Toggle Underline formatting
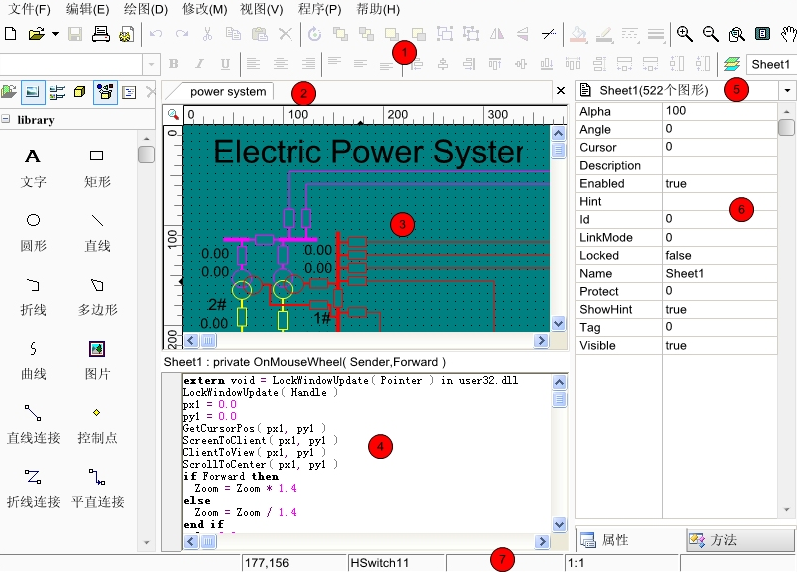The width and height of the screenshot is (798, 579). click(225, 64)
